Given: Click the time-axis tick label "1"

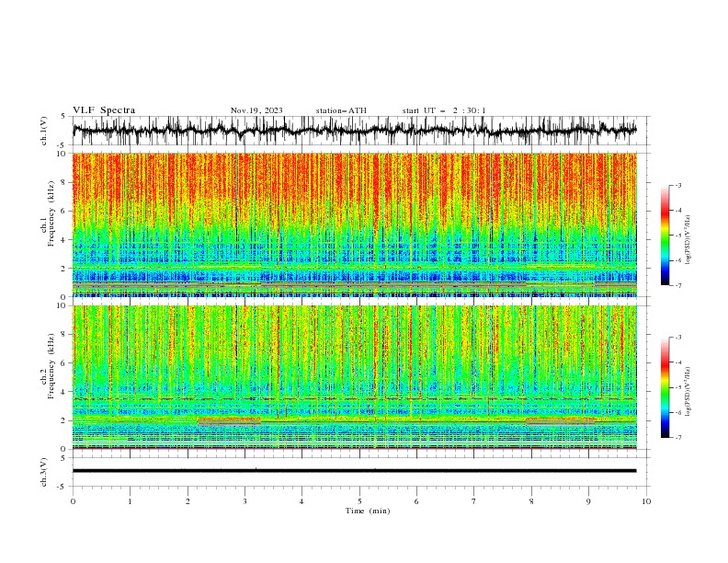Looking at the screenshot, I should click(x=130, y=501).
